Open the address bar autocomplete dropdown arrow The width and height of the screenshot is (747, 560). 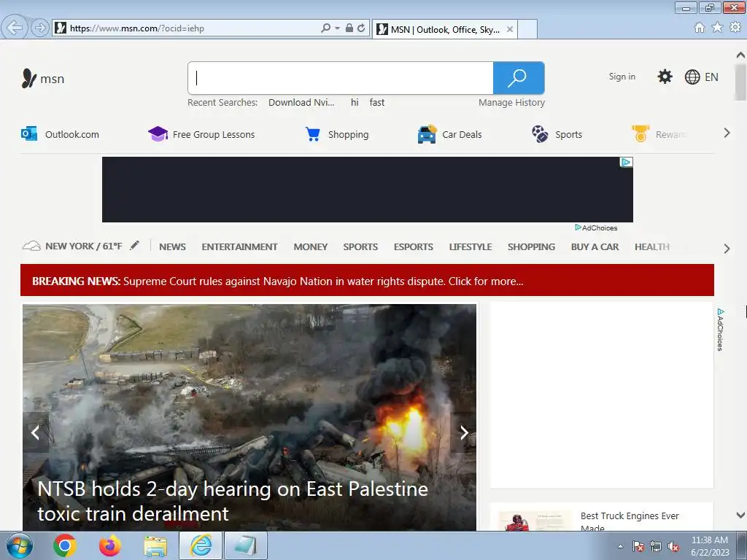click(x=337, y=28)
